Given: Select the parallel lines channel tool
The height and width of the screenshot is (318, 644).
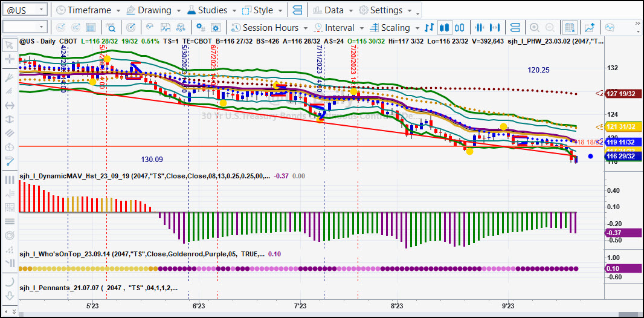Looking at the screenshot, I should (x=9, y=133).
